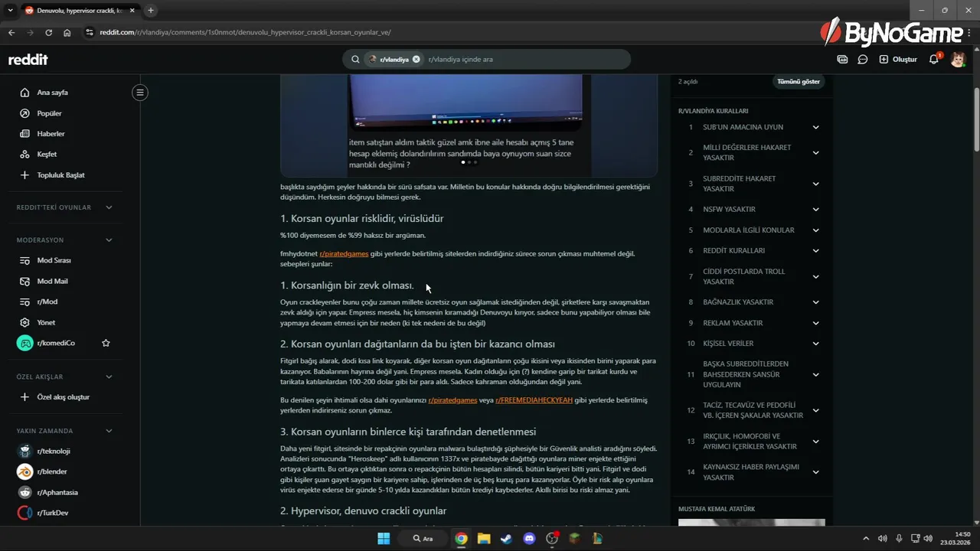Select the Oluştur create post button
Screen dimensions: 980x551
(x=898, y=59)
